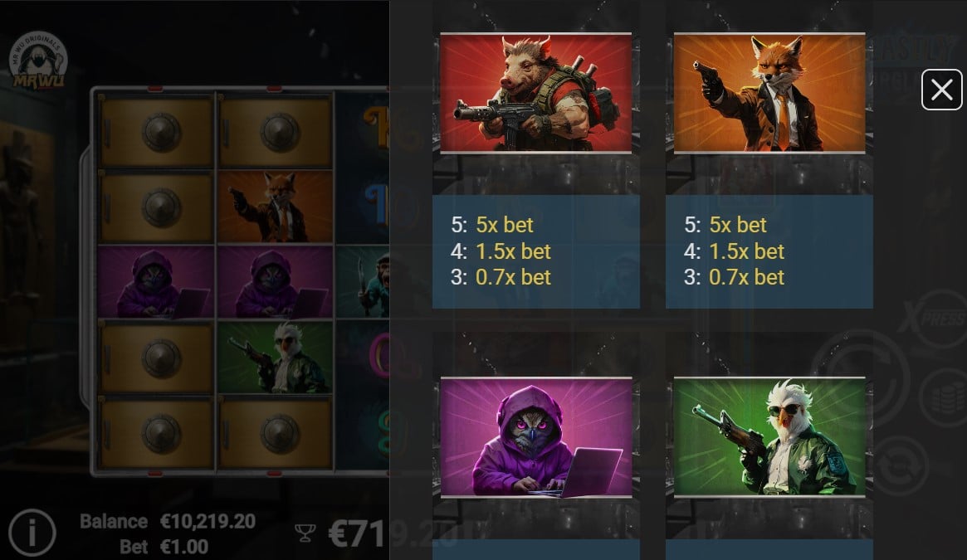The image size is (967, 560).
Task: Click the boar payout table box
Action: pyautogui.click(x=536, y=251)
